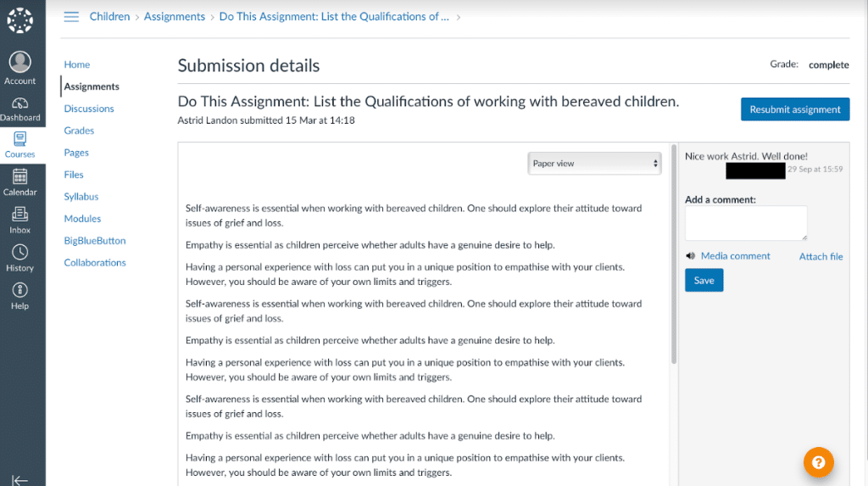This screenshot has height=486, width=868.
Task: Select Modules in course navigation
Action: pyautogui.click(x=82, y=219)
